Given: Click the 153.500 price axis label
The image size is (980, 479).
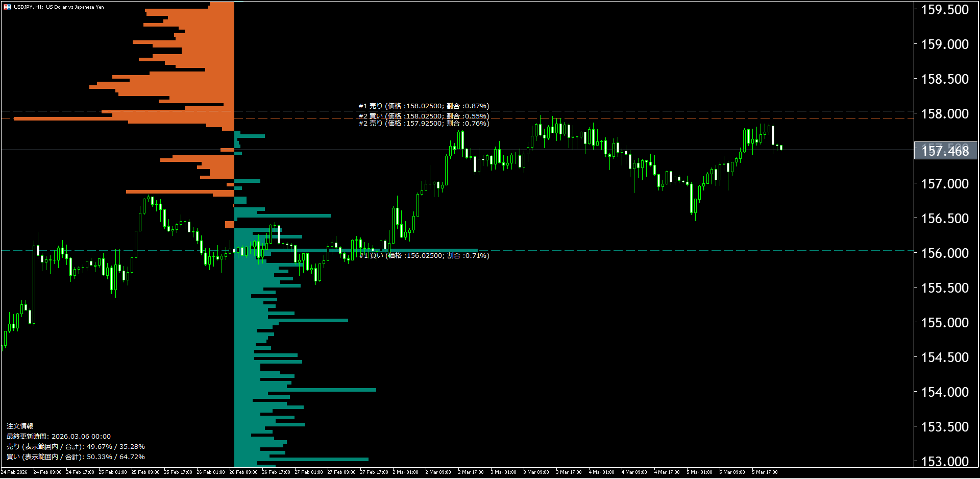Looking at the screenshot, I should (x=945, y=427).
